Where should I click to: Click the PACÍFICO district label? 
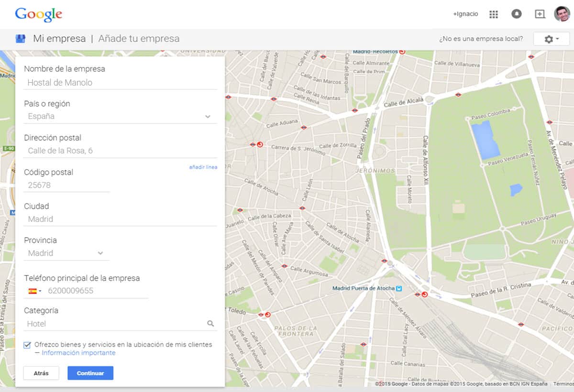[x=556, y=328]
